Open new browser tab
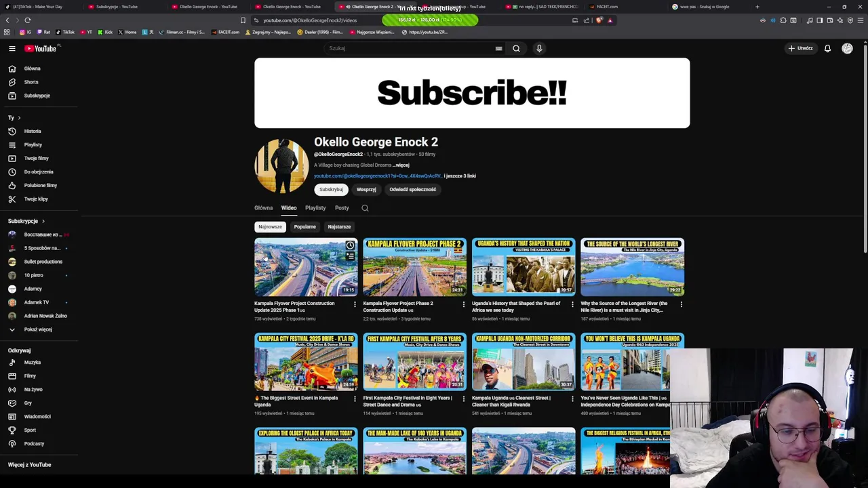This screenshot has height=488, width=868. pyautogui.click(x=757, y=7)
